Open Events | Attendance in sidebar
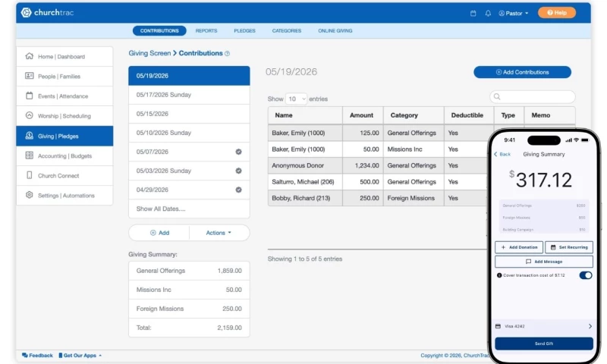The height and width of the screenshot is (364, 607). [64, 96]
